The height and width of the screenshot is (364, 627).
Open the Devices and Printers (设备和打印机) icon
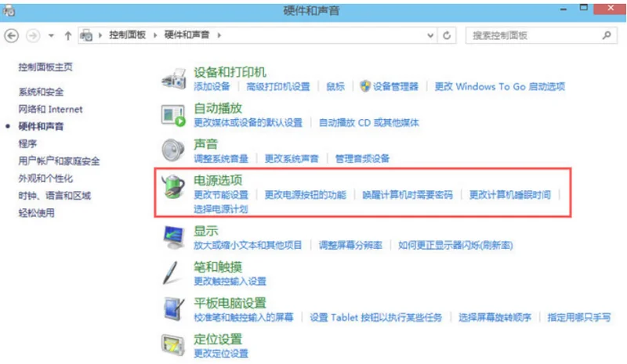pos(173,78)
